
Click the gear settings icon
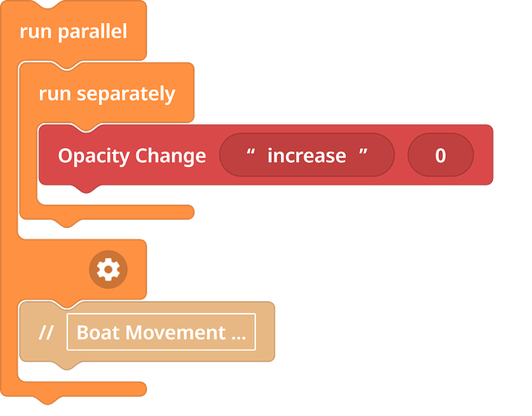coord(109,270)
